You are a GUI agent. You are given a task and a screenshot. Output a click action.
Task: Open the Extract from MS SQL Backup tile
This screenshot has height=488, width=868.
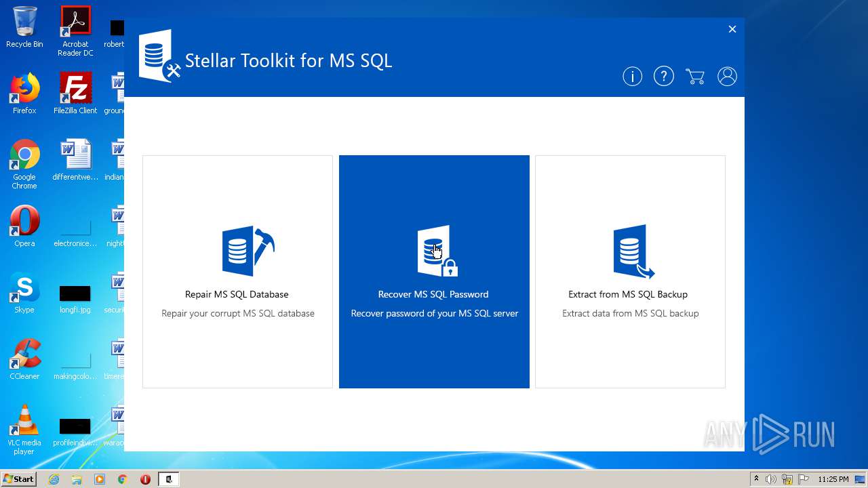point(630,272)
